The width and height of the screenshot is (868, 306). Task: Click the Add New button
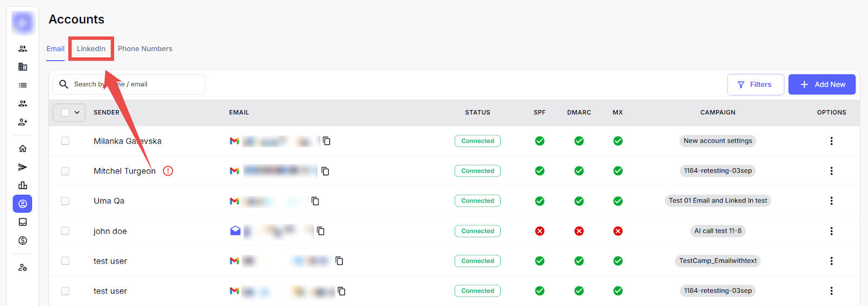(x=821, y=85)
